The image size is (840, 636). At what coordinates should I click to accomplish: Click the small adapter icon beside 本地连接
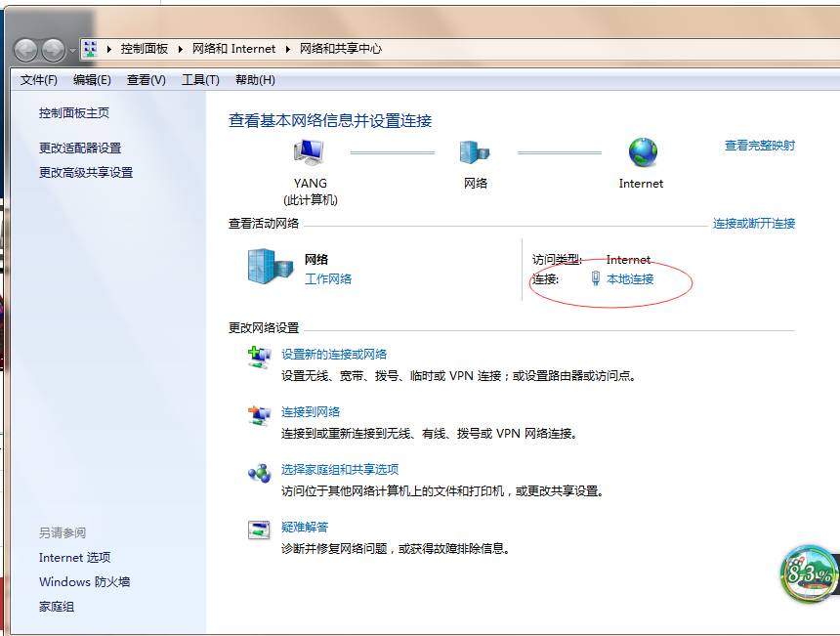click(x=595, y=278)
